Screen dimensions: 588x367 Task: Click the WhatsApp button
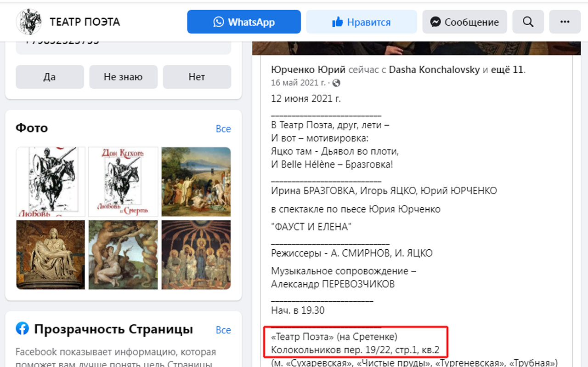coord(244,22)
